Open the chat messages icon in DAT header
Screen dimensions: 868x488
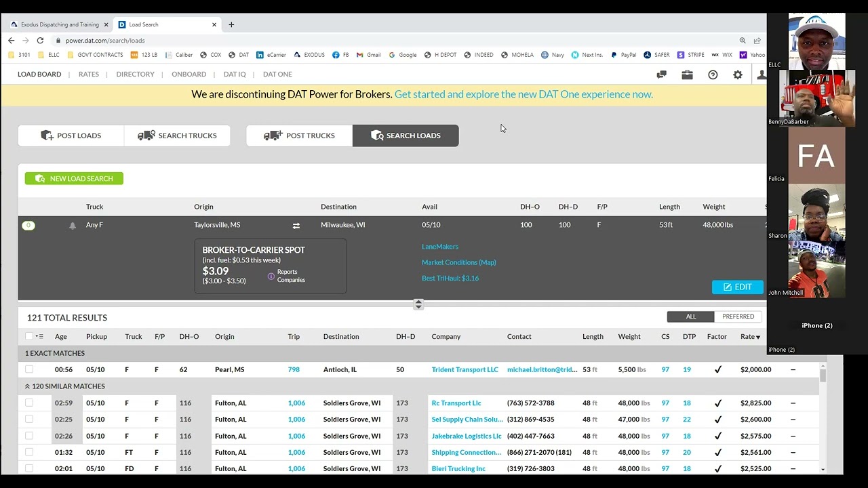tap(662, 75)
